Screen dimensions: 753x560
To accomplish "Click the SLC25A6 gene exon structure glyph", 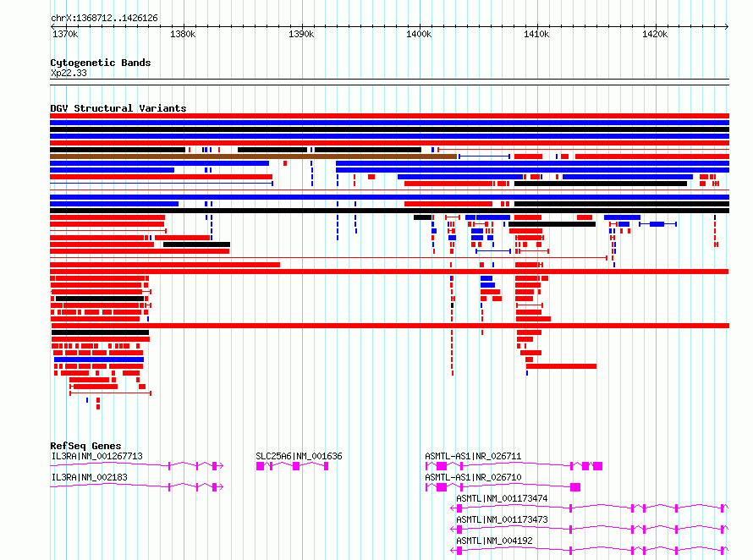I will tap(293, 466).
